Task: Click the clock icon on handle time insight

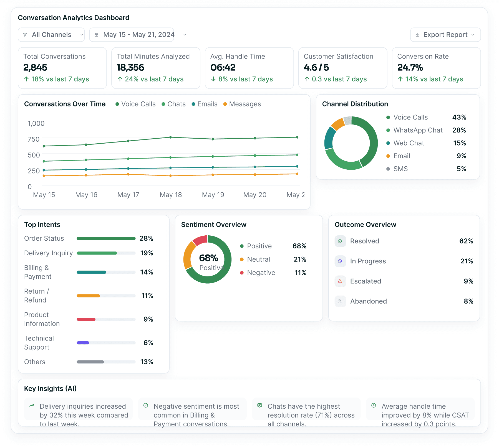Action: point(374,405)
